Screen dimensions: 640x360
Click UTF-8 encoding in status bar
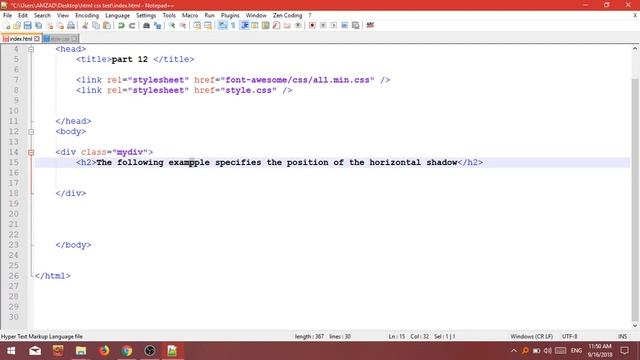[x=569, y=336]
